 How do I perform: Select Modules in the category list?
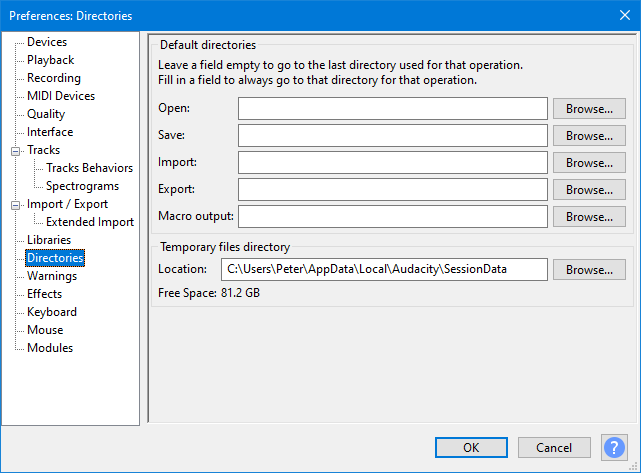pos(50,347)
